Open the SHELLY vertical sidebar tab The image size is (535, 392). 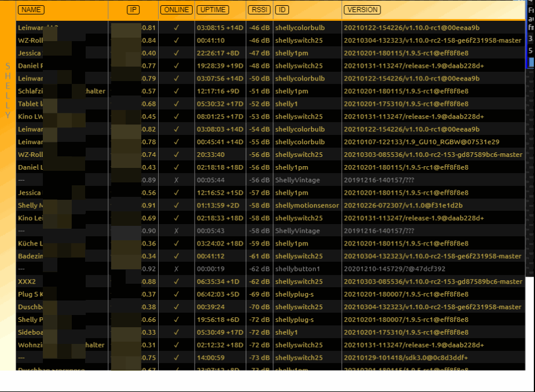8,90
